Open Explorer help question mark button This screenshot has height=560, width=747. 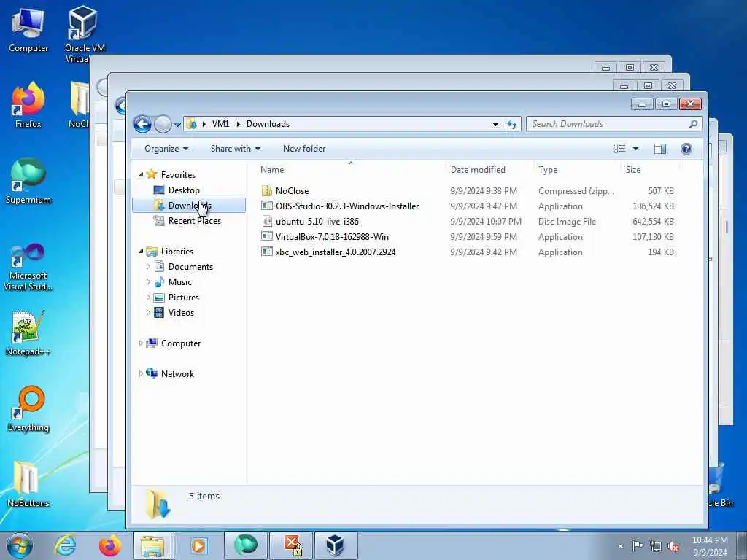686,149
